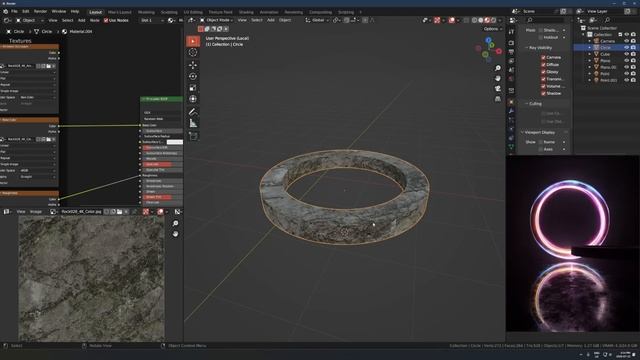Switch to the Modeling workspace tab
Image resolution: width=640 pixels, height=360 pixels.
(x=146, y=12)
